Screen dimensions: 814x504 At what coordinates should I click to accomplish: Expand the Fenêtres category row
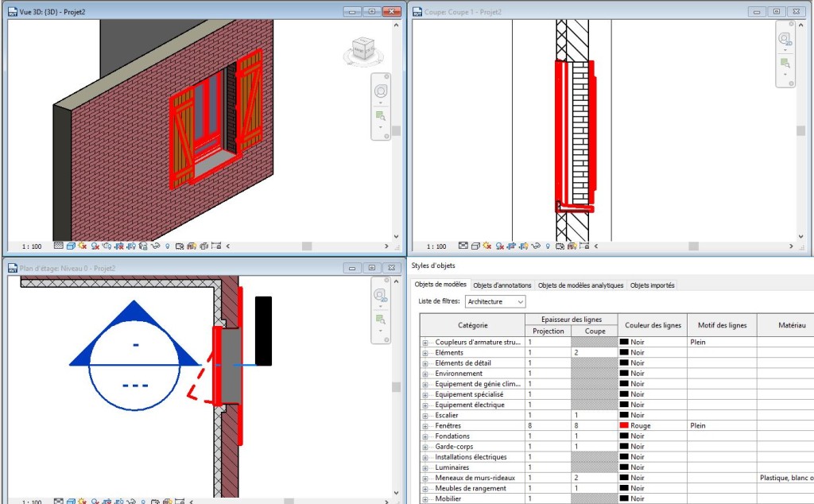point(425,426)
